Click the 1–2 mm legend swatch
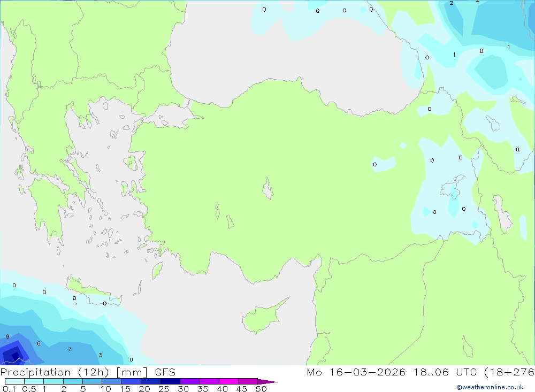 click(53, 381)
